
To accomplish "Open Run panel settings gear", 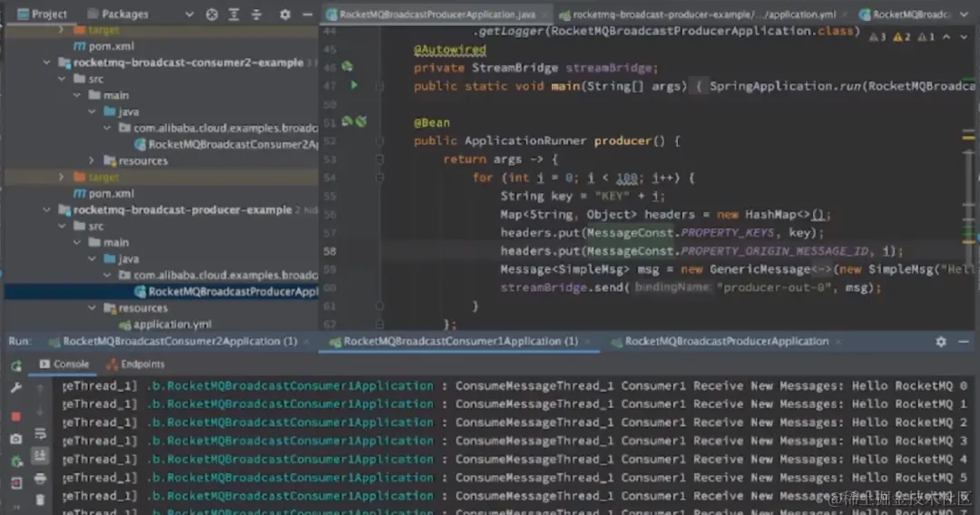I will click(941, 342).
